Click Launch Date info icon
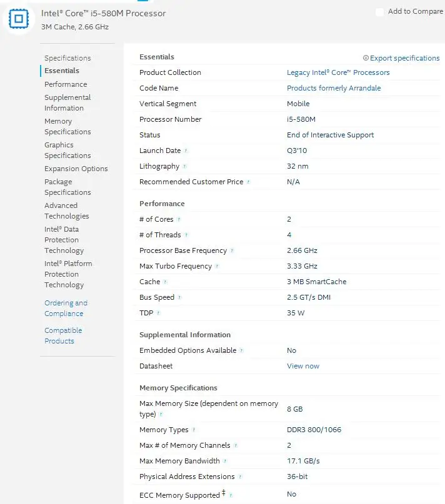Screen dimensions: 445x504 [186, 151]
